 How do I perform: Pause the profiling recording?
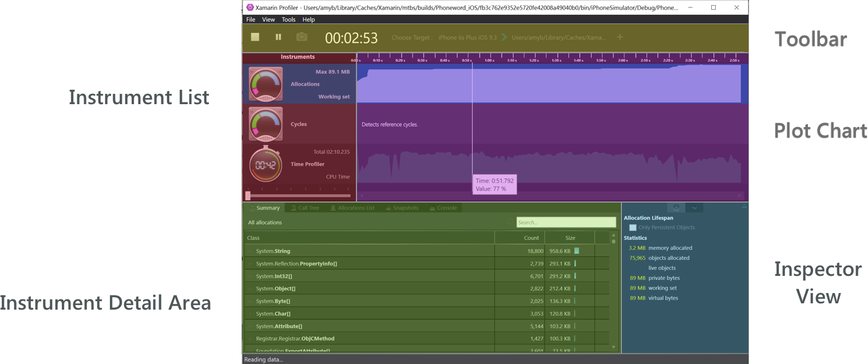click(x=279, y=37)
